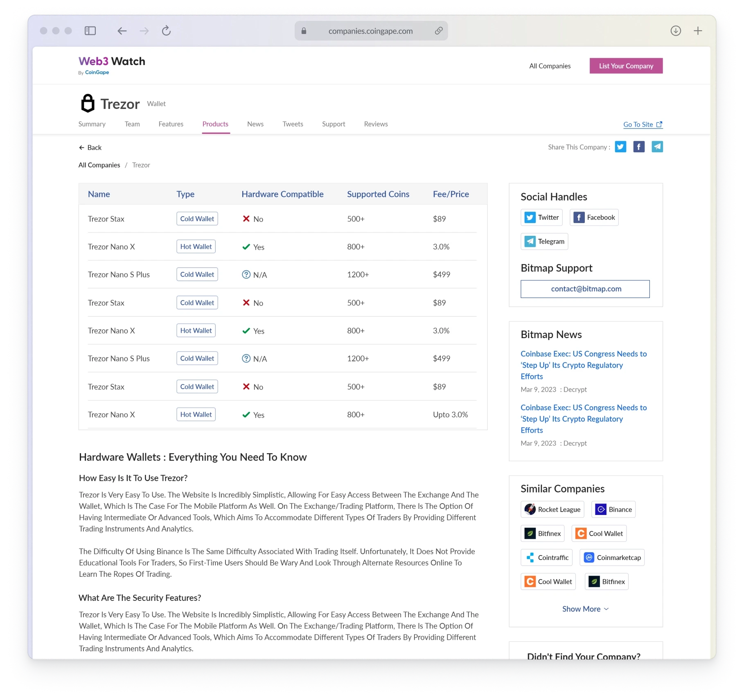The image size is (744, 700).
Task: Follow the Go To Site link
Action: click(x=643, y=124)
